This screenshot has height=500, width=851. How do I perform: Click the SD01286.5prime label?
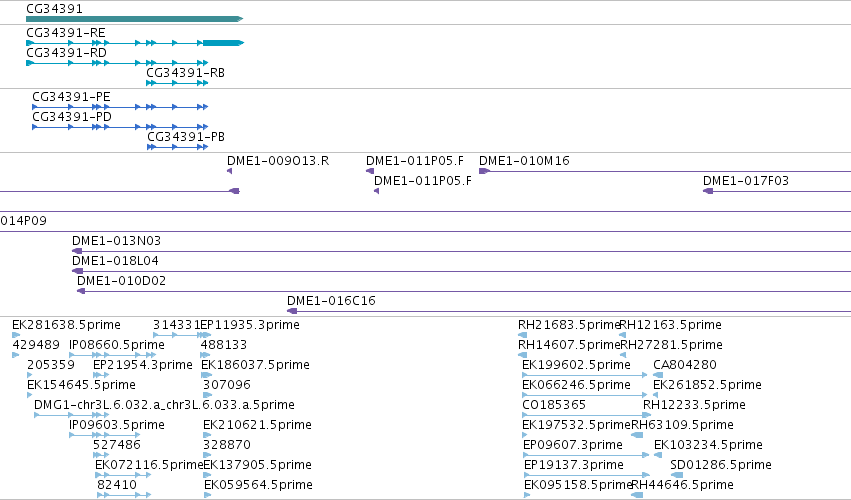pos(721,465)
